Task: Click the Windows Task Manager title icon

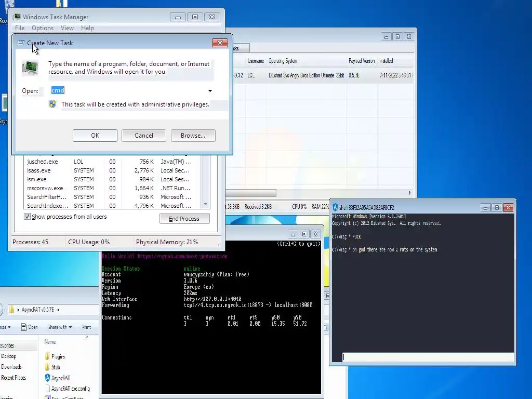Action: click(x=16, y=17)
